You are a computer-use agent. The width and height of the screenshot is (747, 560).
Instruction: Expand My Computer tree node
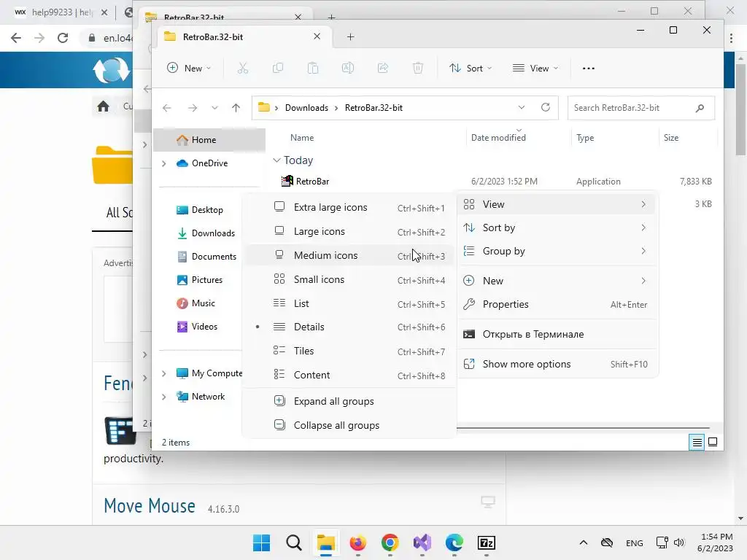164,373
